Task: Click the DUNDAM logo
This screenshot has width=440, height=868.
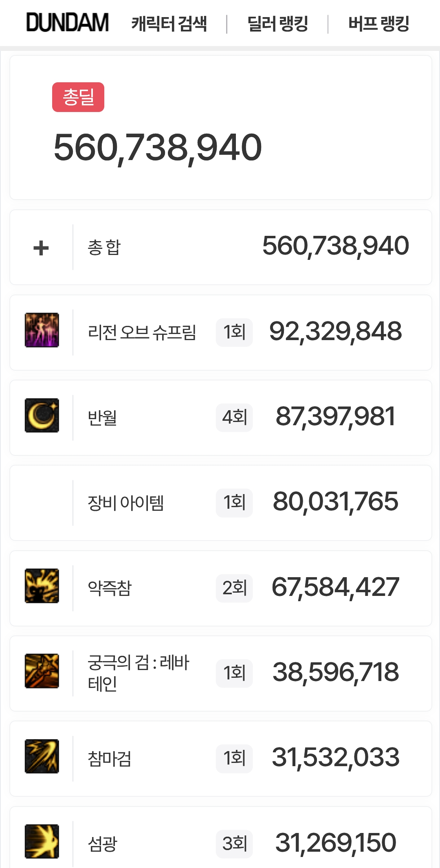Action: coord(68,23)
